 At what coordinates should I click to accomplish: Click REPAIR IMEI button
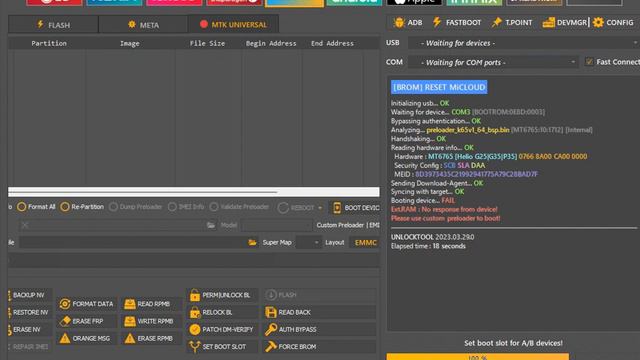30,347
